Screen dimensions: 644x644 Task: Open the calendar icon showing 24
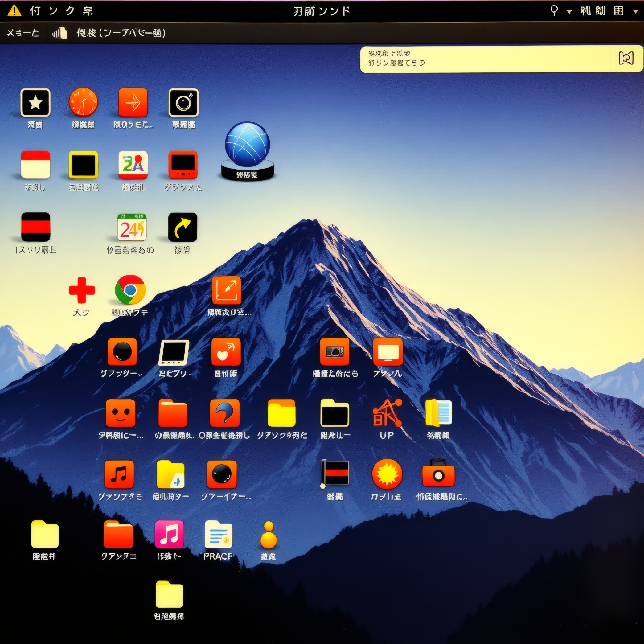coord(132,227)
